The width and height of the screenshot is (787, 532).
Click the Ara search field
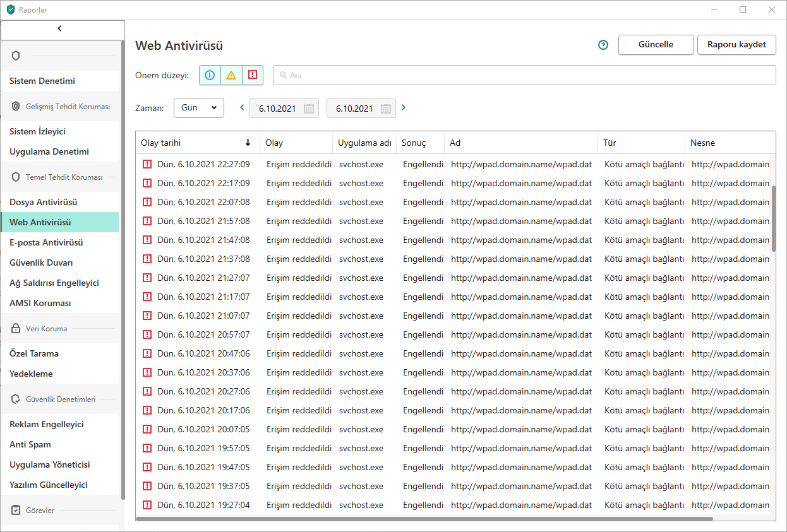point(524,75)
